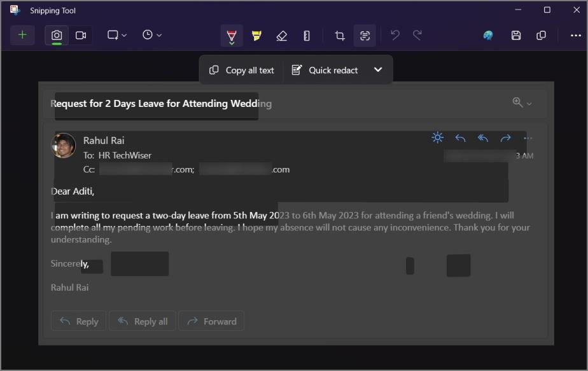Toggle the Ruler tool
The image size is (588, 371).
(306, 36)
